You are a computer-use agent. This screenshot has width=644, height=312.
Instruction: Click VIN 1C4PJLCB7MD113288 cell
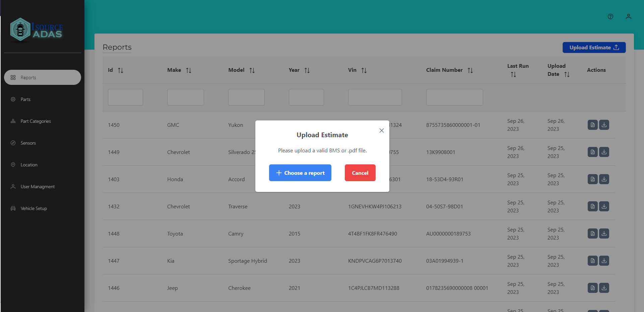click(x=374, y=288)
